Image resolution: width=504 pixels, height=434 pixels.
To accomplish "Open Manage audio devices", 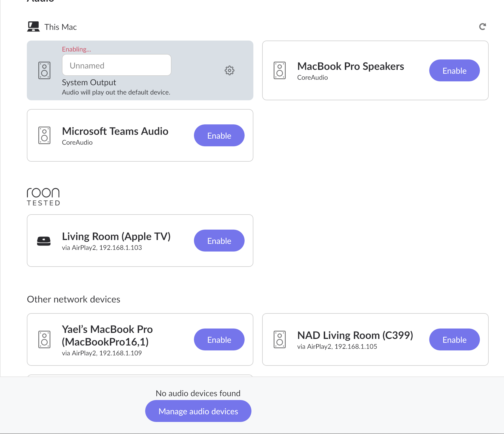I will tap(198, 411).
